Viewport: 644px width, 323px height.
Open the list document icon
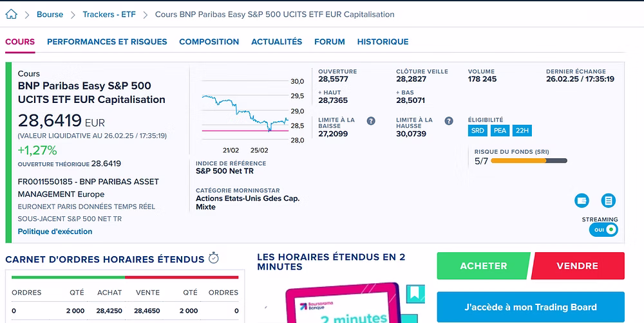pos(609,201)
